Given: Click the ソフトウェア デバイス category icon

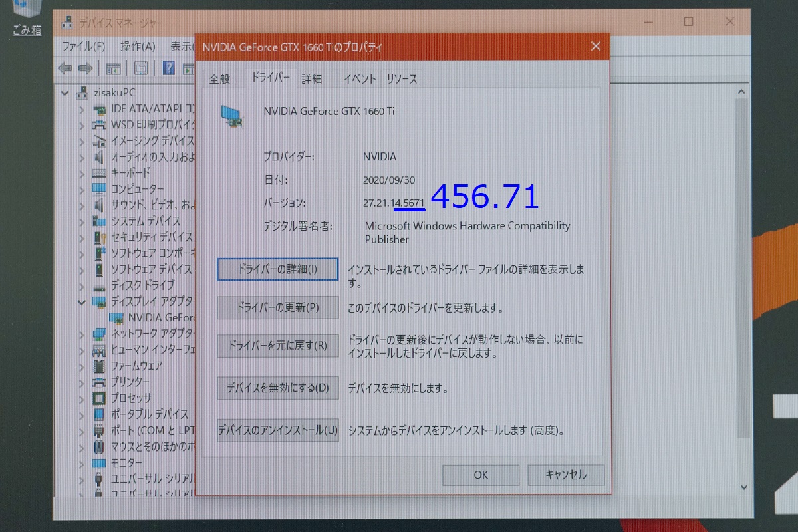Looking at the screenshot, I should (x=99, y=269).
